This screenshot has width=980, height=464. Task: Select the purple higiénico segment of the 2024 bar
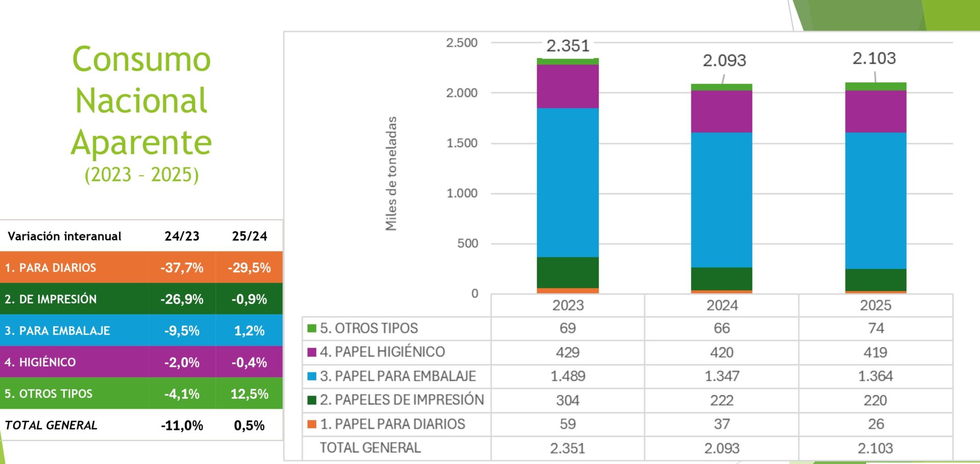tap(722, 111)
